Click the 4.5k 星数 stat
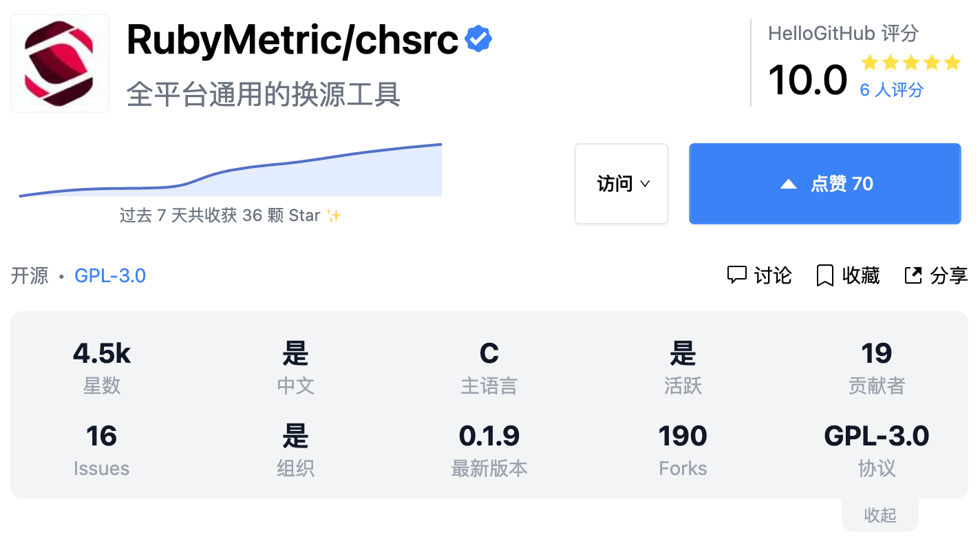 (102, 368)
